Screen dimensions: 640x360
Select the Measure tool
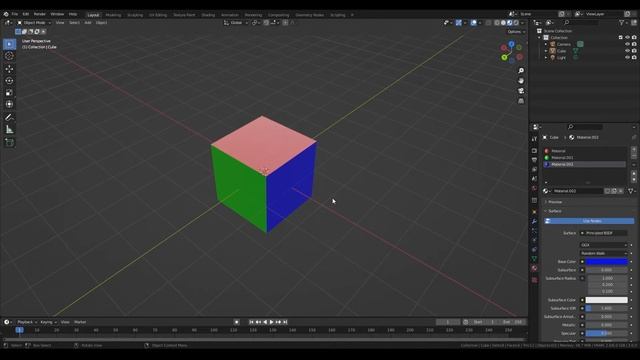tap(9, 130)
